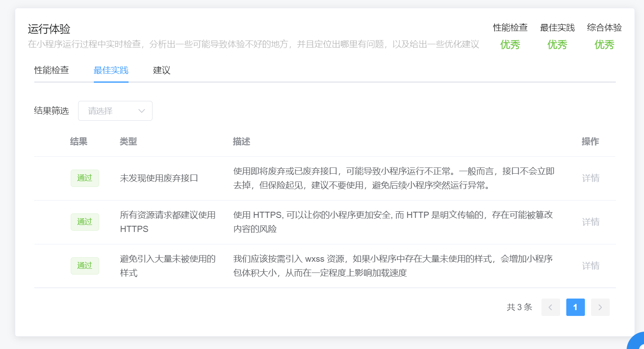The image size is (644, 349).
Task: Click the blue floating button at bottom-right corner
Action: (637, 342)
